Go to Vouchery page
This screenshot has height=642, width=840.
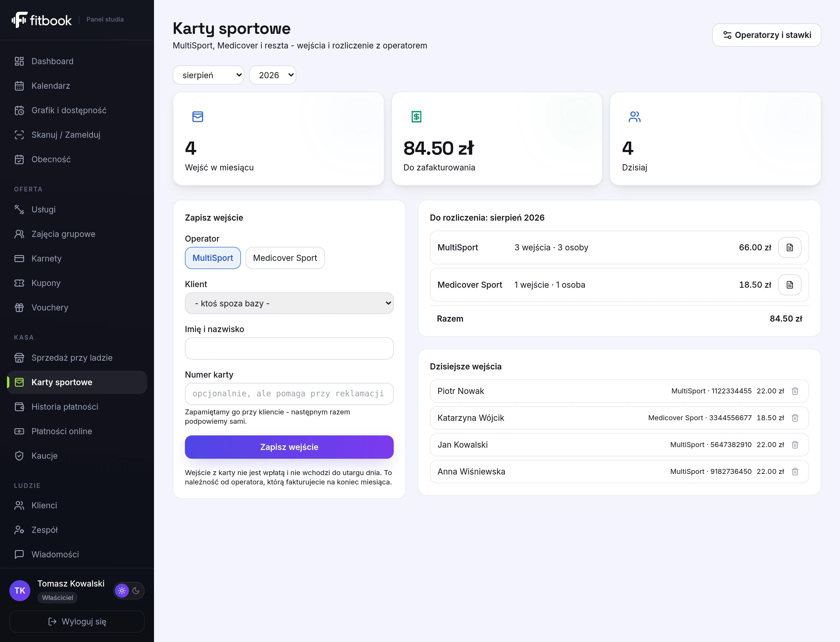pos(77,307)
